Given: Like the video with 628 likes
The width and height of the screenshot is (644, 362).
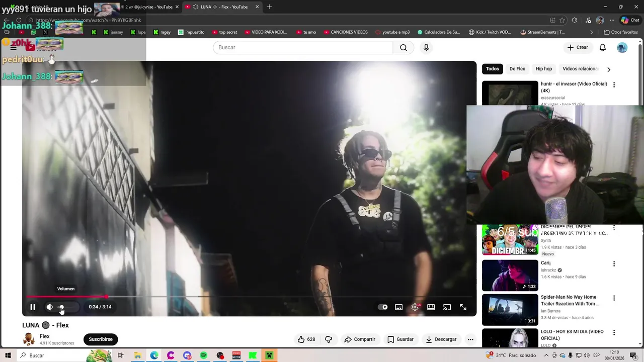Looking at the screenshot, I should (306, 339).
